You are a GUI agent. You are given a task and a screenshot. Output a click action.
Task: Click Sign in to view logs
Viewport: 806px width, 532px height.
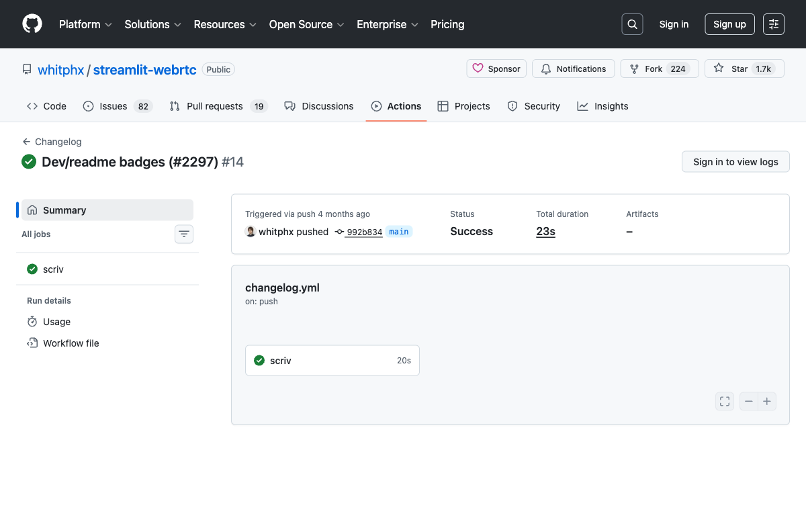(735, 162)
